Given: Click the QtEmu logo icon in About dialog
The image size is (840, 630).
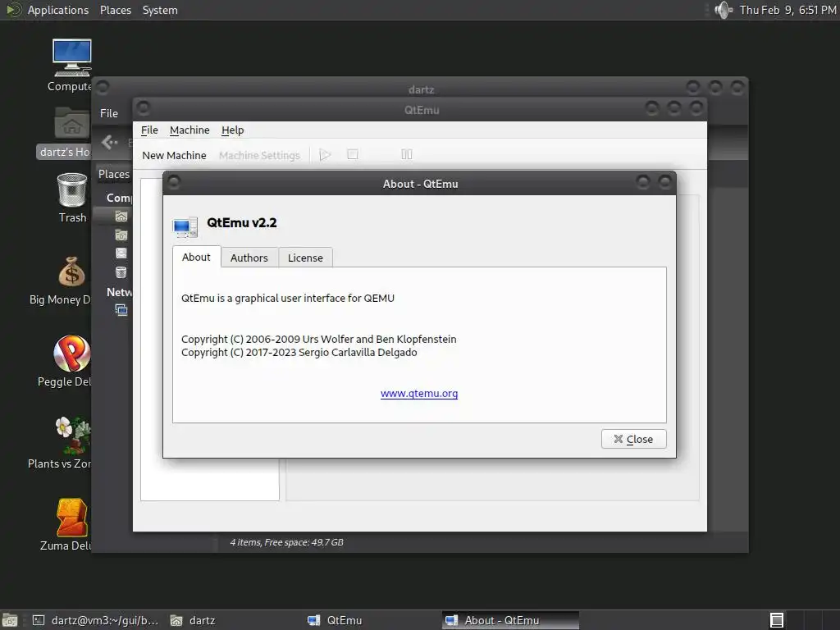Looking at the screenshot, I should pyautogui.click(x=185, y=227).
